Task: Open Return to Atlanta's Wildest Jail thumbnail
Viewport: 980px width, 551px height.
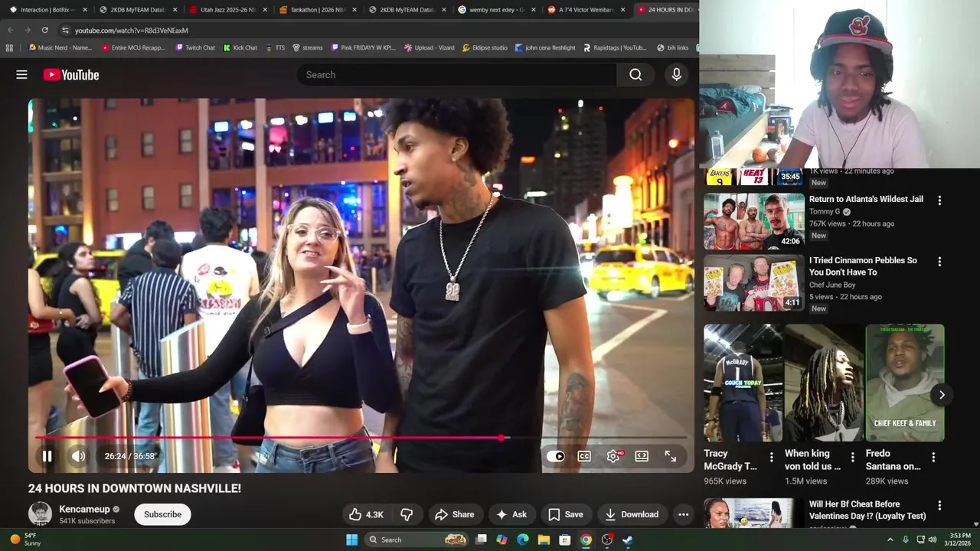Action: click(x=753, y=221)
